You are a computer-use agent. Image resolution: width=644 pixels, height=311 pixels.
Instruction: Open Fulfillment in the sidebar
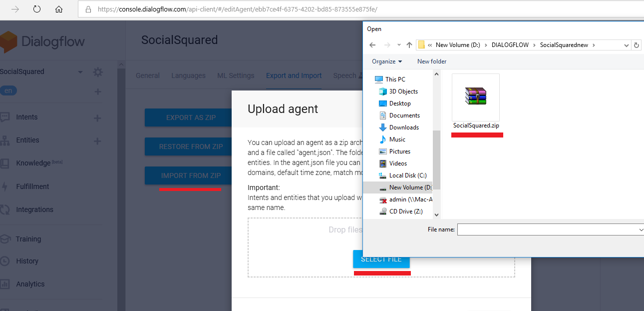point(32,186)
